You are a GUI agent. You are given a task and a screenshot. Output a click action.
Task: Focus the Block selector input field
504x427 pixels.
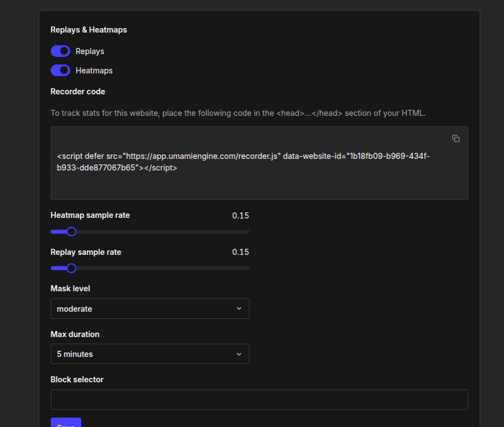tap(259, 399)
